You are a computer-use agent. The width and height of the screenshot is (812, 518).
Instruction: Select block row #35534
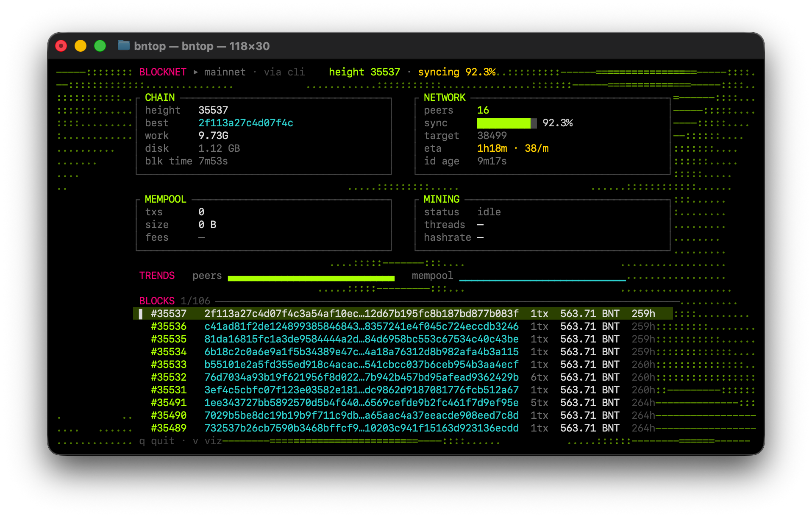(403, 352)
